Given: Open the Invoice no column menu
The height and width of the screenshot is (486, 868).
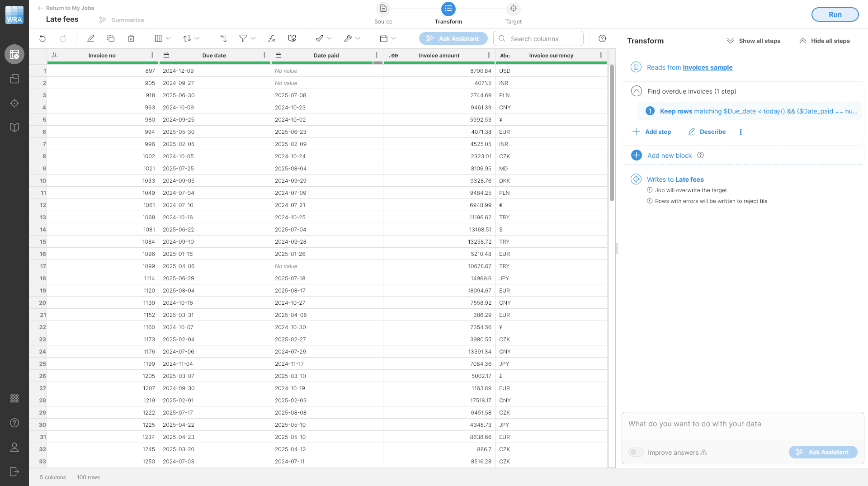Looking at the screenshot, I should tap(152, 55).
